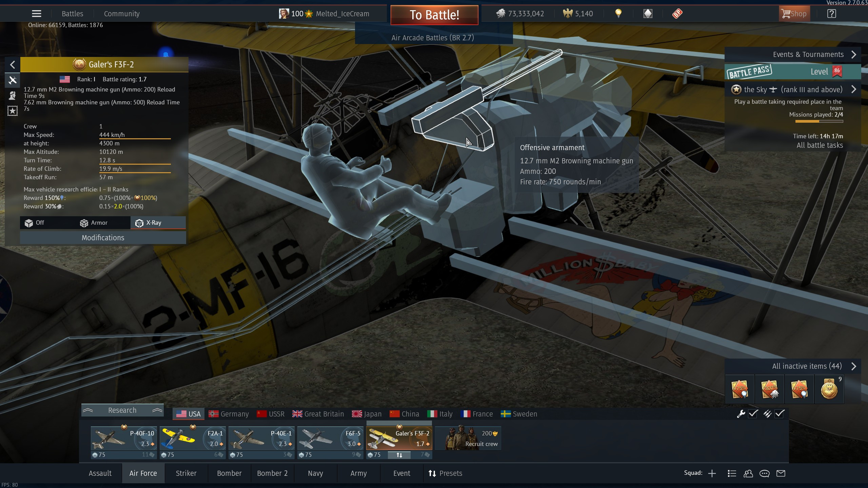Click the To Battle! button
The image size is (868, 488).
click(x=434, y=15)
